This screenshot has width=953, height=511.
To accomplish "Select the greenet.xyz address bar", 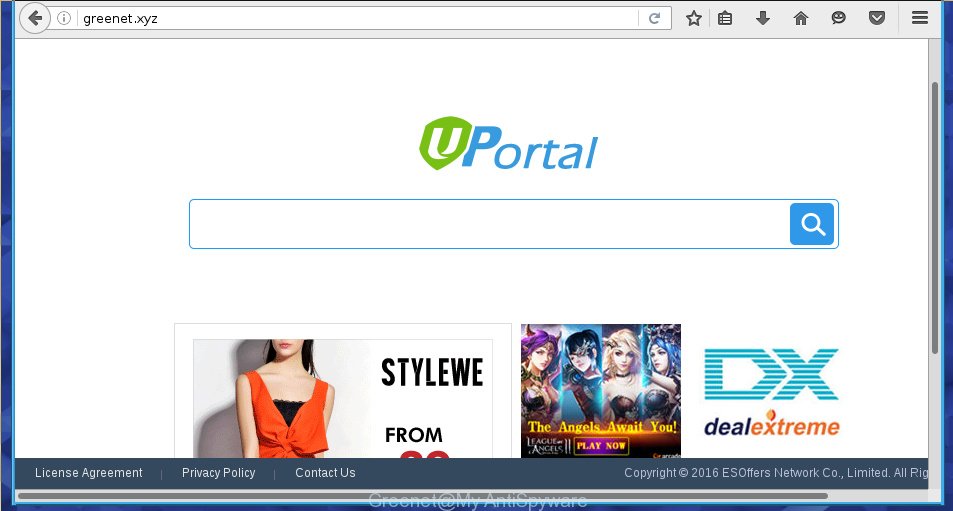I will pyautogui.click(x=359, y=18).
